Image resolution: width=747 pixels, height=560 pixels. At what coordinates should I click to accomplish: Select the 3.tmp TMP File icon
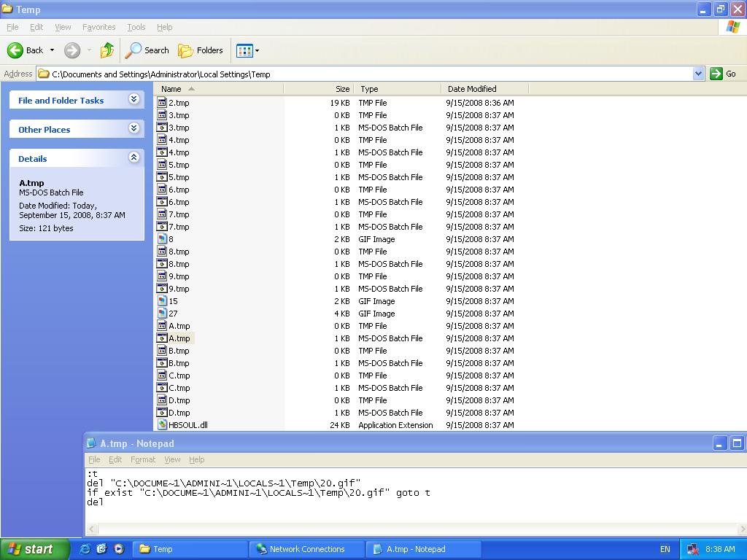click(x=162, y=114)
